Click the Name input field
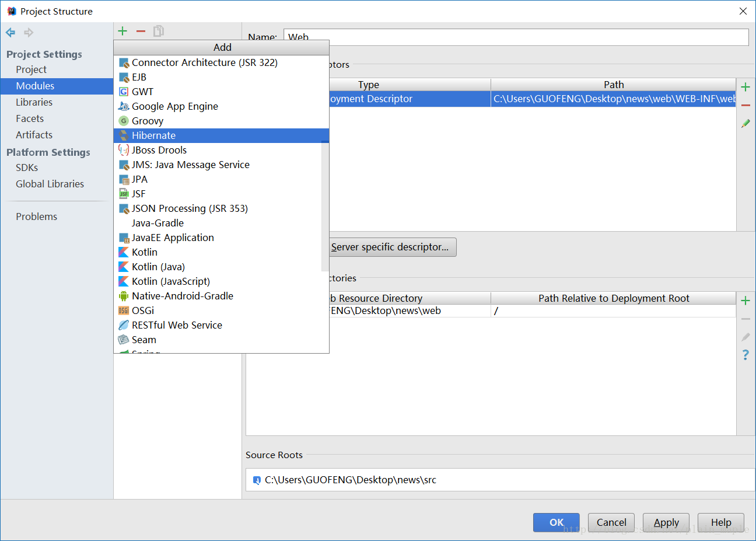Screen dimensions: 756x541 516,37
